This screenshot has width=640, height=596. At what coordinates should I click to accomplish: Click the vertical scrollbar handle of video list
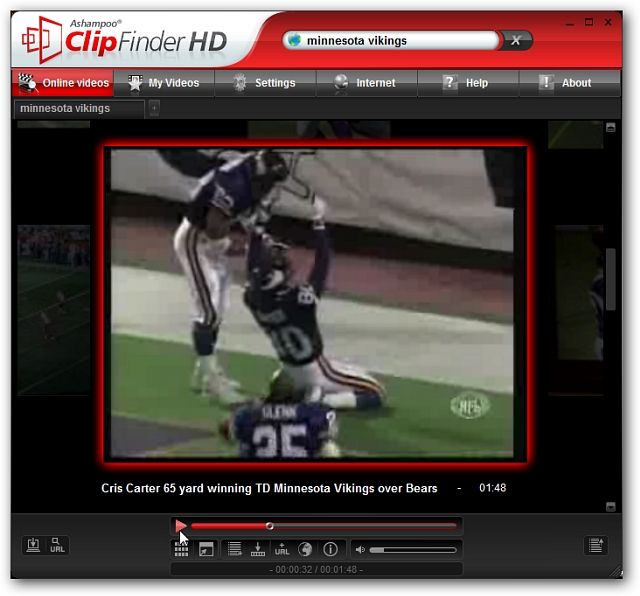(611, 279)
